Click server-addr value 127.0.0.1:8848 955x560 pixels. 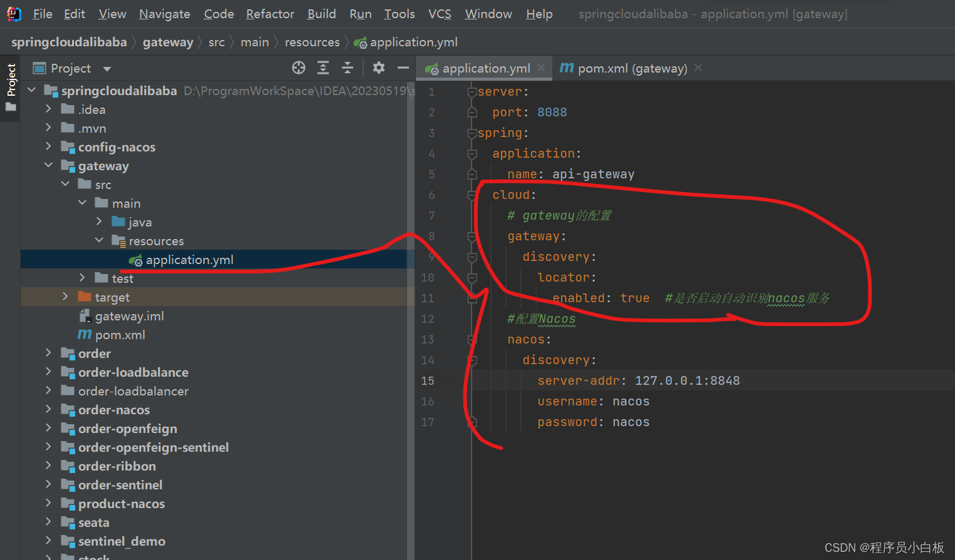pos(687,380)
